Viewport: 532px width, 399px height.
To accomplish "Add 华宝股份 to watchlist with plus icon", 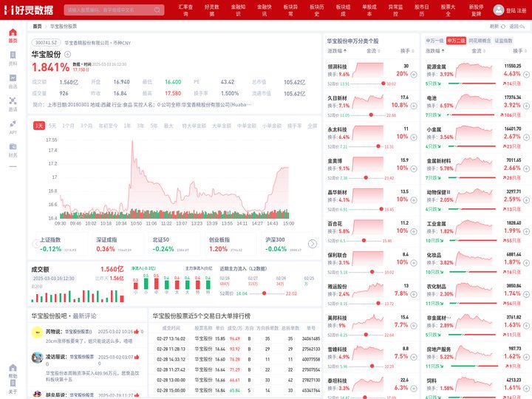I will (67, 54).
